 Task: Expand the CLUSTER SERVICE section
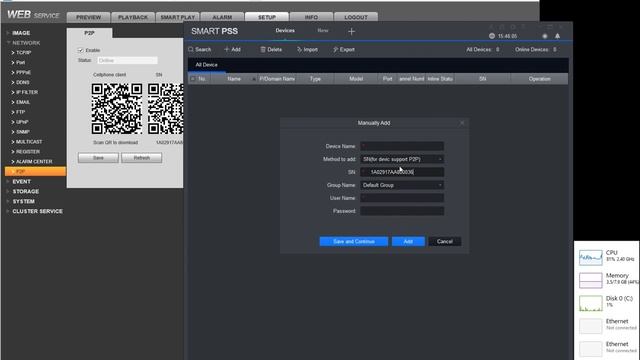coord(37,211)
